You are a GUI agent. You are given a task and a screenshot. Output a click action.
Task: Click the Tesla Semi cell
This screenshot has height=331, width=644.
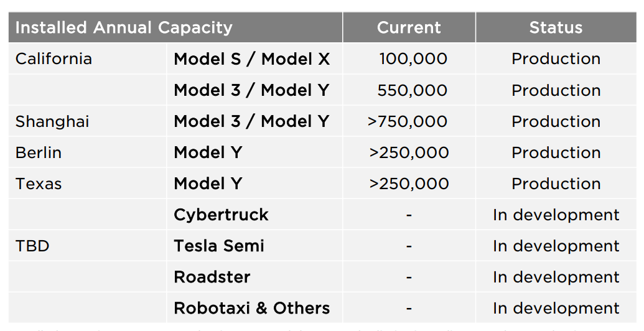coord(219,246)
